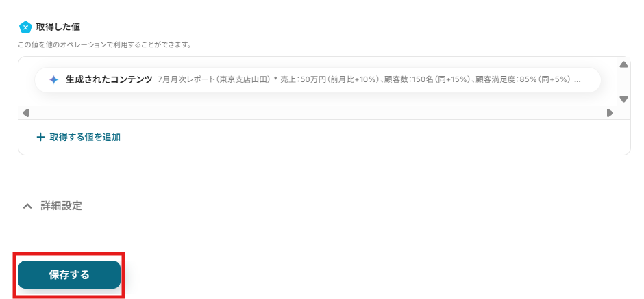Save with the 保存する button

coord(69,275)
